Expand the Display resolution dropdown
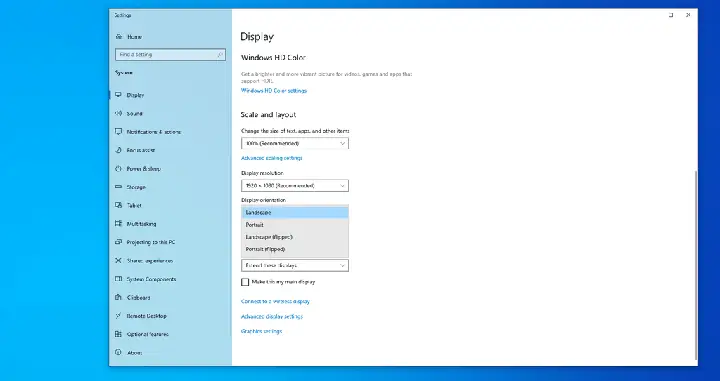 pos(295,185)
